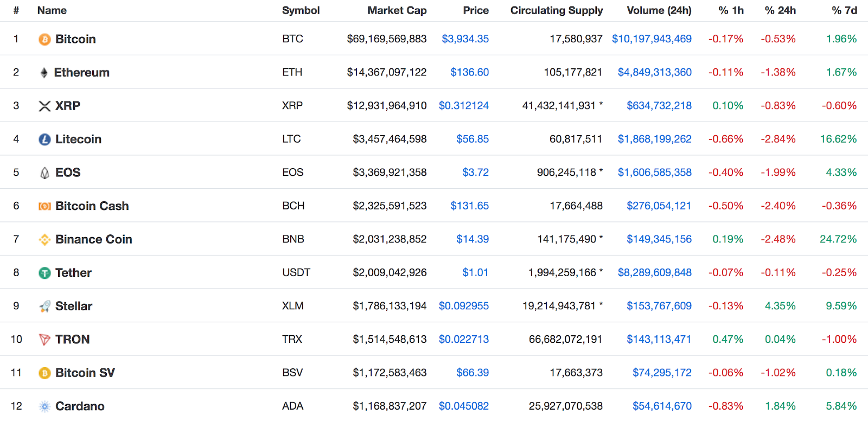Click EOS price $3.72
Screen dimensions: 868x421
pos(476,173)
